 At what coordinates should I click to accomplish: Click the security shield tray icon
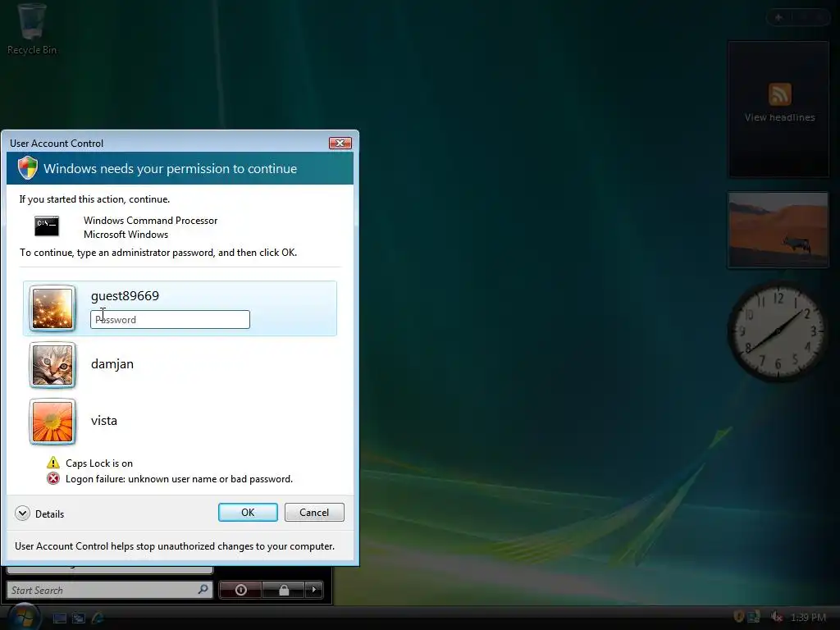click(739, 617)
